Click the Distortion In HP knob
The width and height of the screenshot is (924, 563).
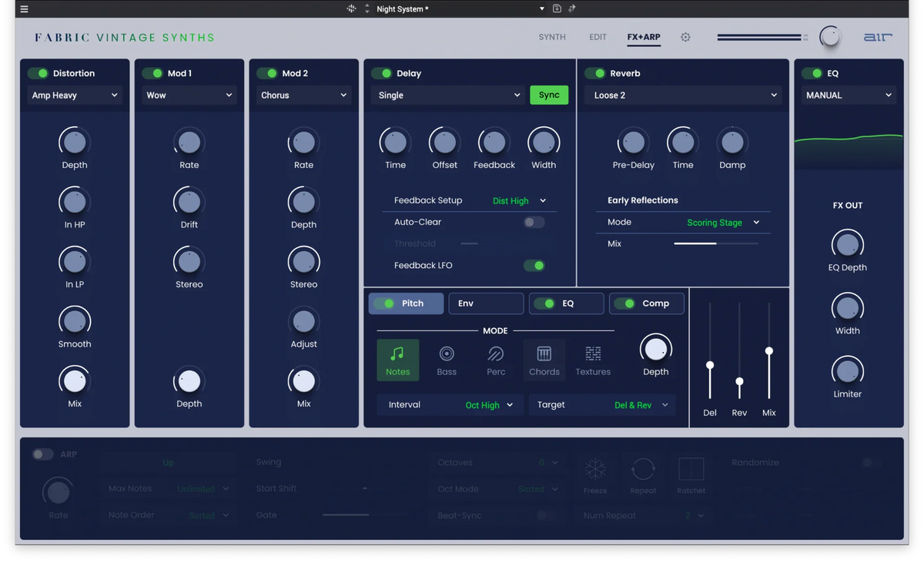pos(75,202)
